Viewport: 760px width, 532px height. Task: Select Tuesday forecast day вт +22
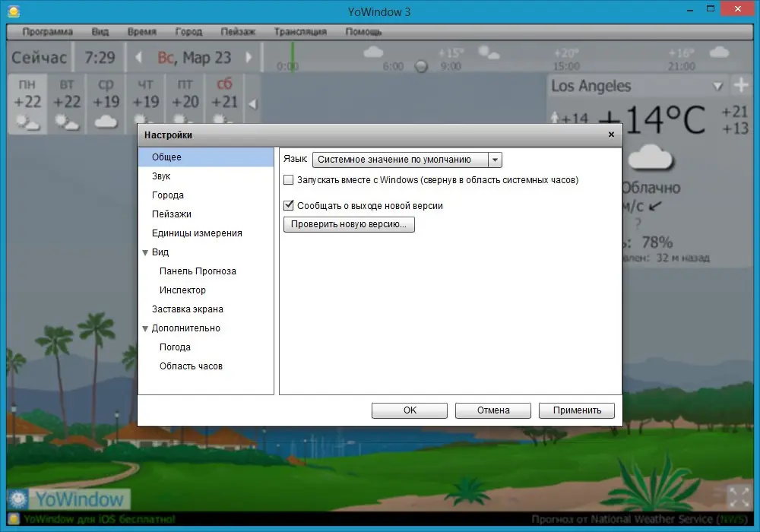(66, 103)
